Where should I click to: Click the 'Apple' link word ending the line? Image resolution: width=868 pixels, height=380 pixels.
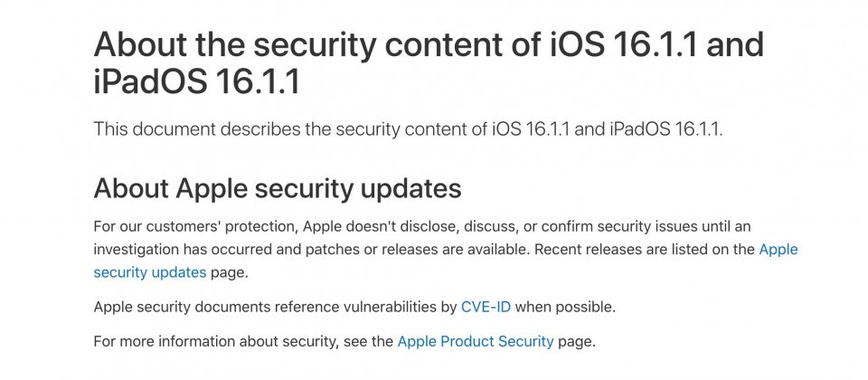click(778, 250)
